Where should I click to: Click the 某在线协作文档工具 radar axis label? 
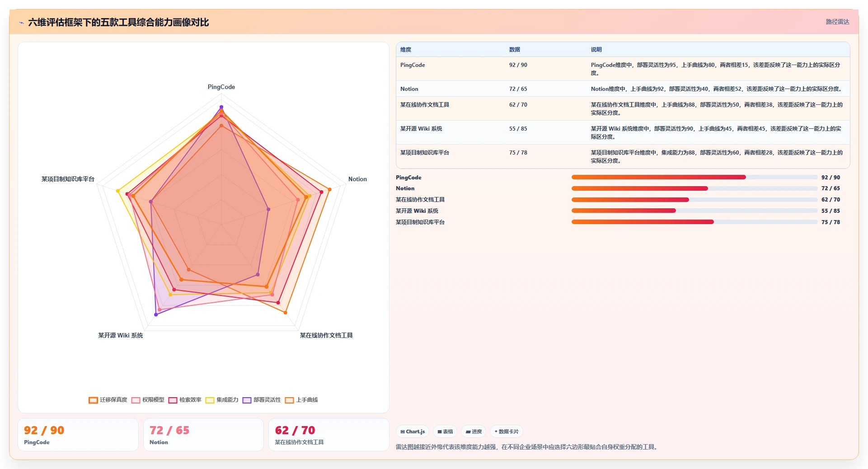(x=326, y=335)
